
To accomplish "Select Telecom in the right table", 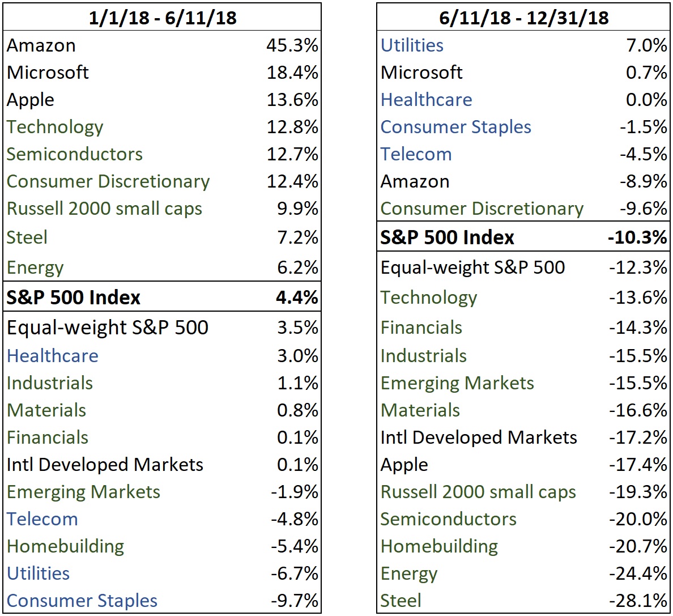I will click(416, 154).
